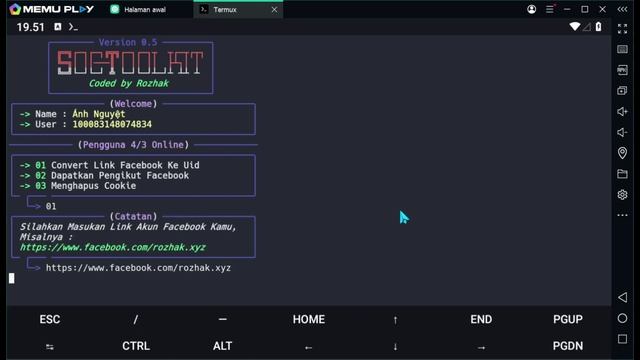Click the status bar clock 19.51

30,27
